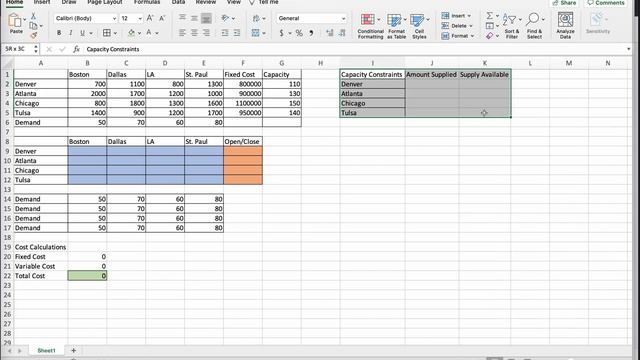Screen dimensions: 640x360
Task: Add a new sheet with plus button
Action: point(73,350)
